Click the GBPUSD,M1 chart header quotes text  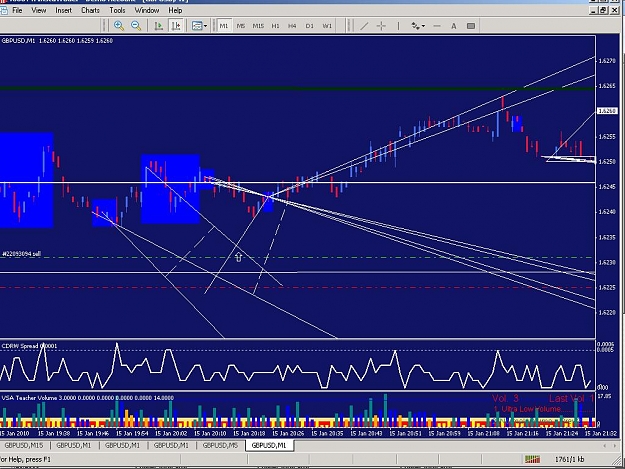pyautogui.click(x=57, y=41)
